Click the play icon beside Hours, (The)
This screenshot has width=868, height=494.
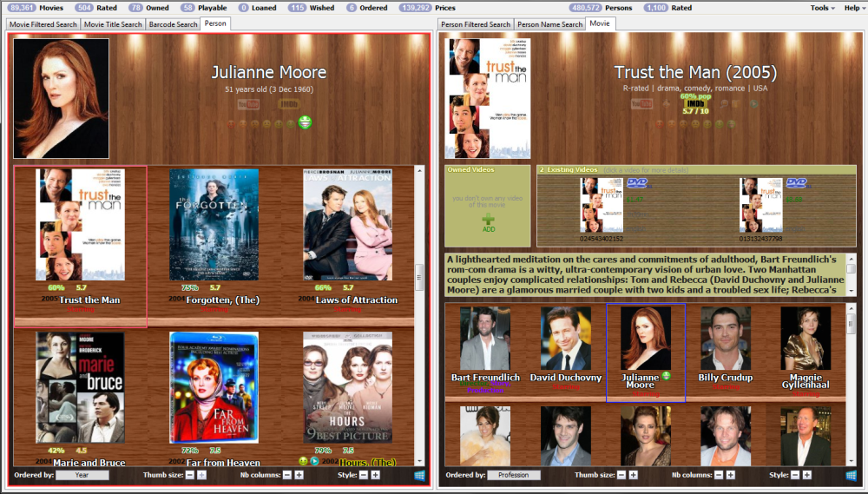pyautogui.click(x=314, y=461)
